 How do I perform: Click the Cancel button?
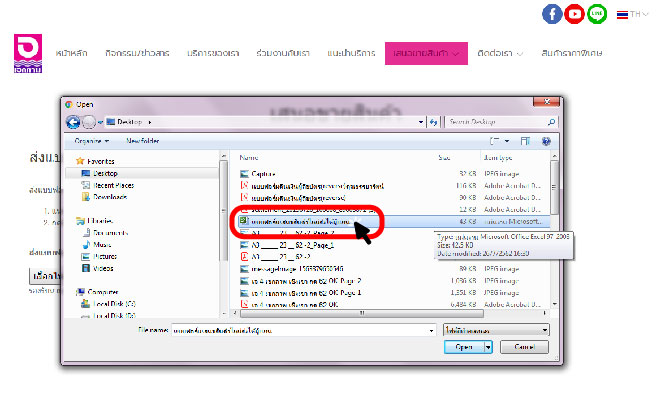click(524, 347)
